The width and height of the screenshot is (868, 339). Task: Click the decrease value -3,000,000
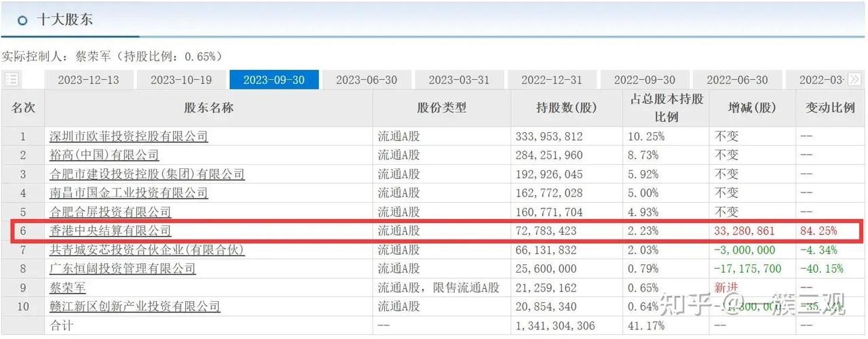pyautogui.click(x=744, y=250)
